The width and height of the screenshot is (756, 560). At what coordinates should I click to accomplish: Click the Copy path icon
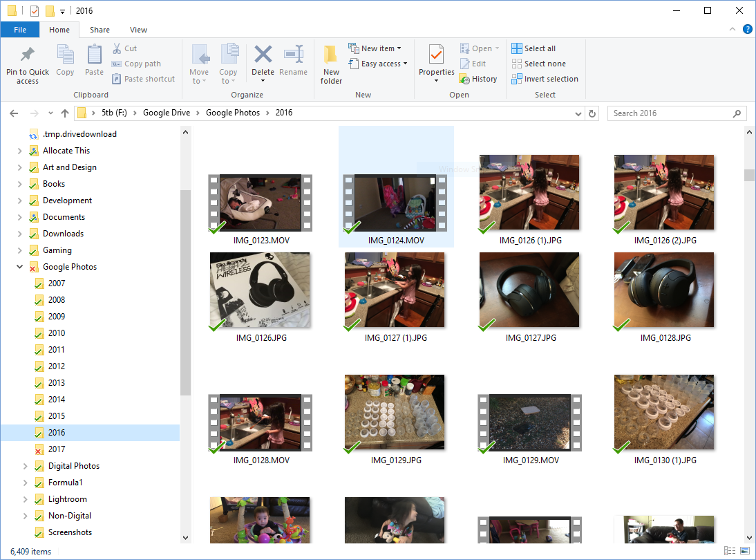(116, 64)
